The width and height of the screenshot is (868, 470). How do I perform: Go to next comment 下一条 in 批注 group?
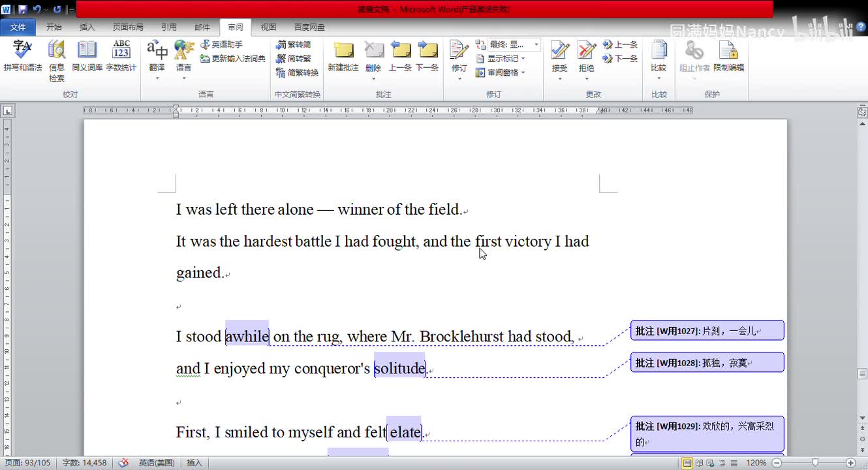coord(427,56)
